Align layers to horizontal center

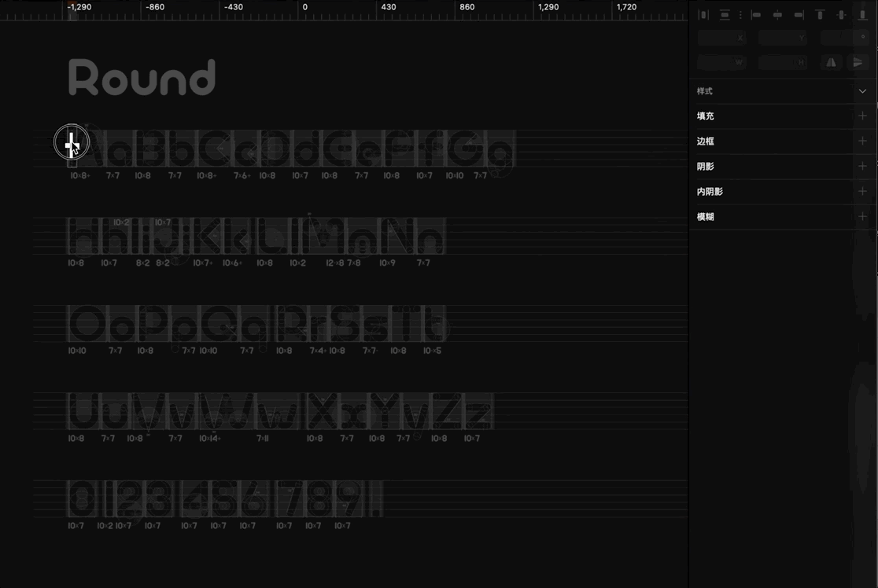tap(777, 15)
